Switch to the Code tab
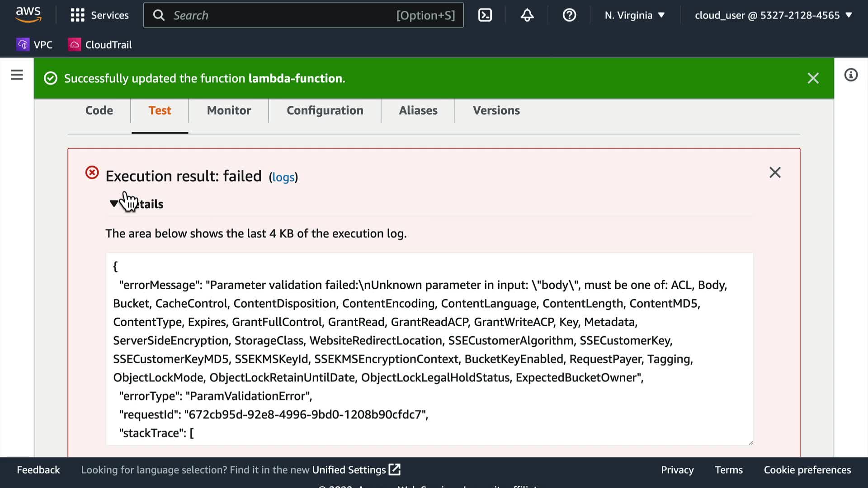 [x=99, y=111]
